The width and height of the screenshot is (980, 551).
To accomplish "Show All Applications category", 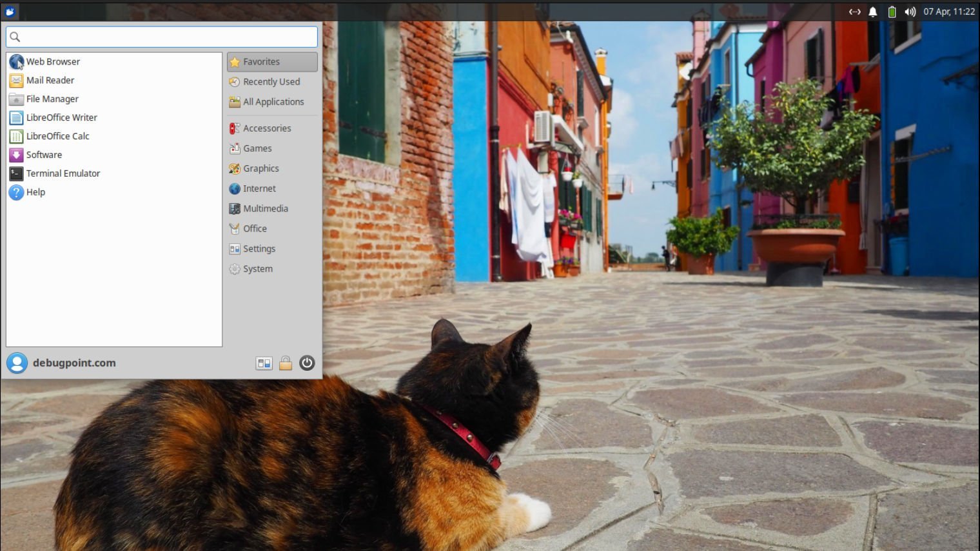I will pyautogui.click(x=273, y=102).
